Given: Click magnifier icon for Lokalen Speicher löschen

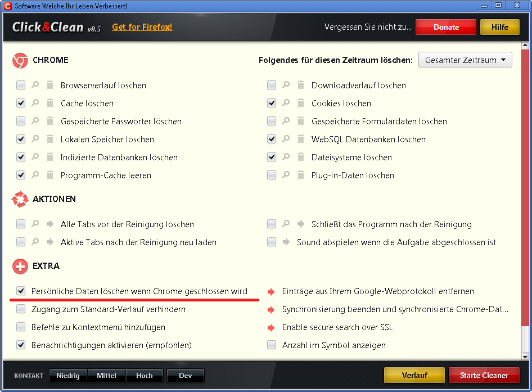Looking at the screenshot, I should (35, 139).
